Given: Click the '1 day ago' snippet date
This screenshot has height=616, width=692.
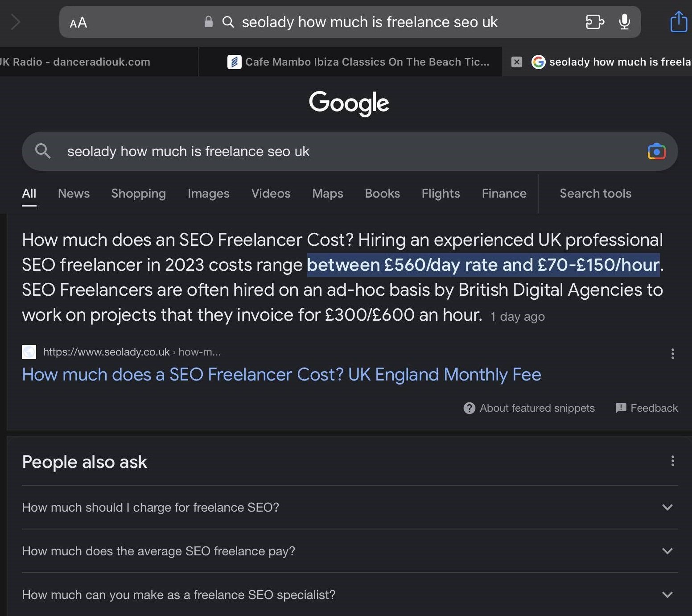Looking at the screenshot, I should tap(517, 317).
